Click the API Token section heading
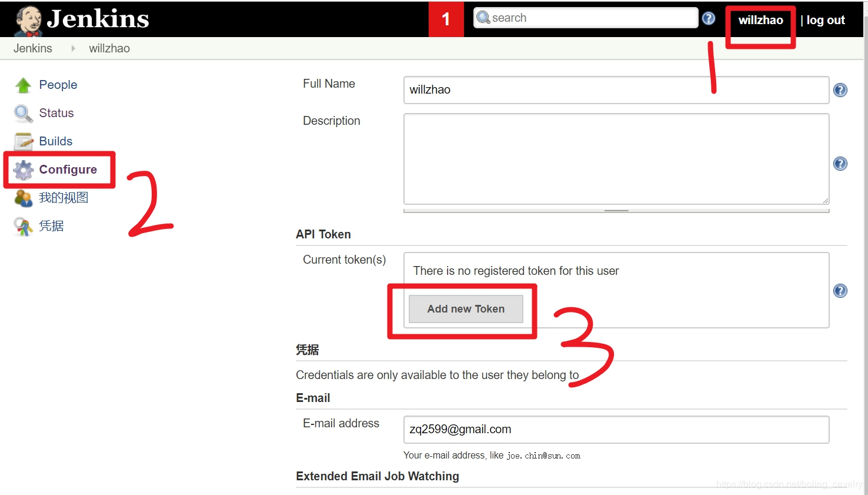Viewport: 868px width, 495px height. point(323,234)
